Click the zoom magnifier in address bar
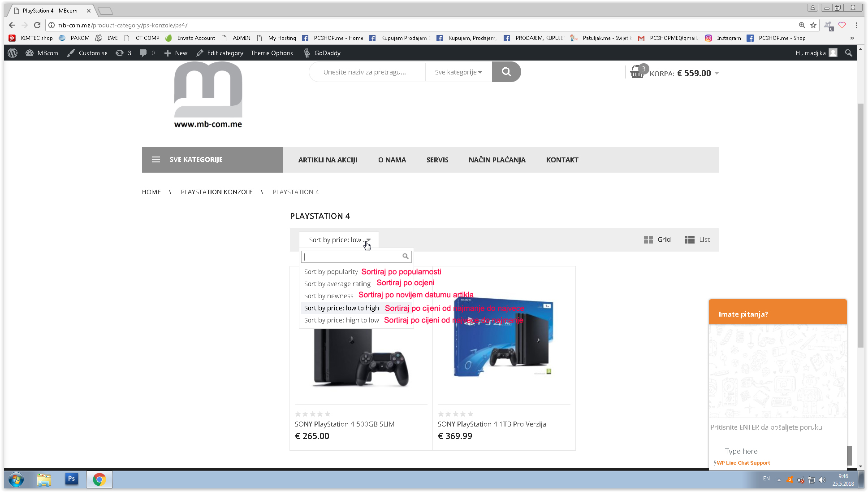This screenshot has height=492, width=868. pyautogui.click(x=802, y=25)
